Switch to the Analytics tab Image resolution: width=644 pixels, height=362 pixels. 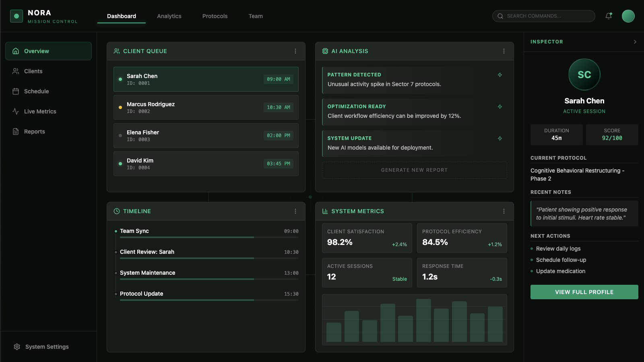click(169, 16)
